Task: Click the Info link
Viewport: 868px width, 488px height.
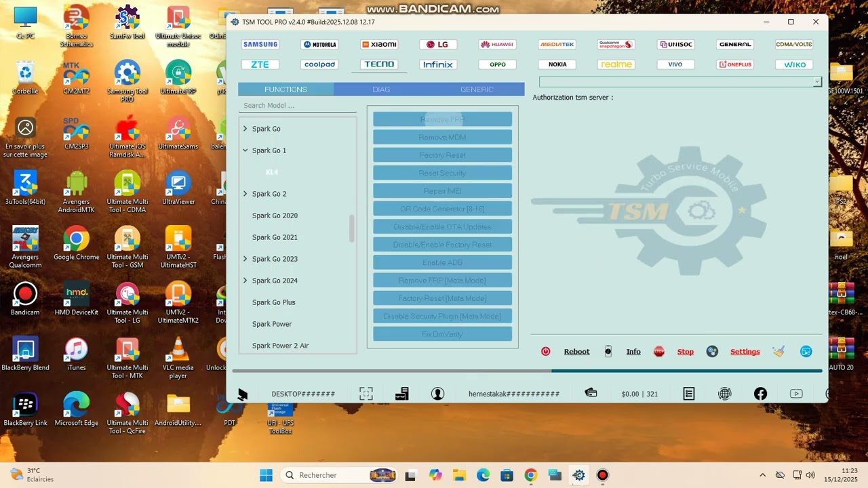Action: [633, 352]
